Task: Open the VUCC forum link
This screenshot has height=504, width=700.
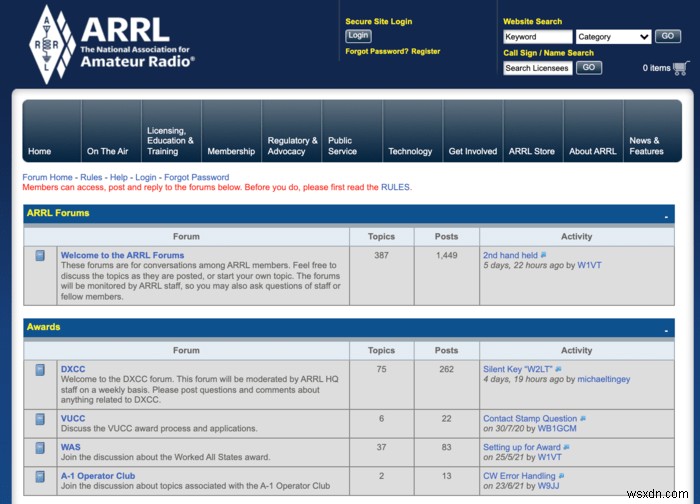Action: [x=73, y=418]
